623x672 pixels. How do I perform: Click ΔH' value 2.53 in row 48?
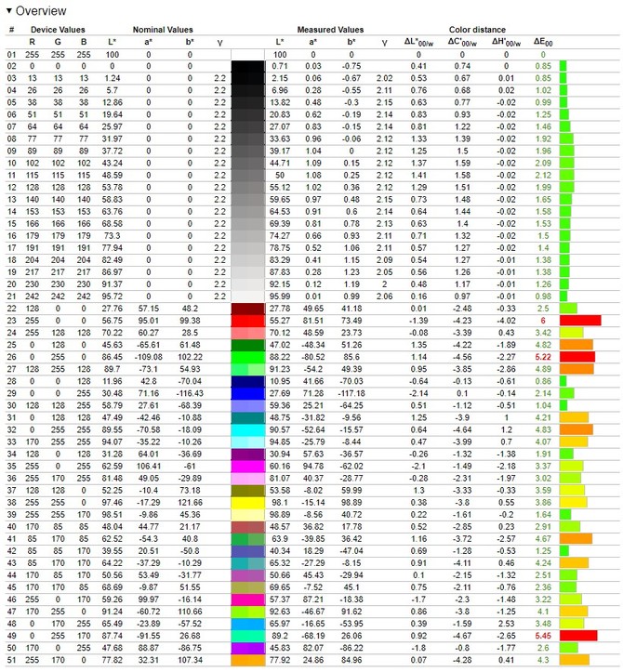click(x=507, y=624)
